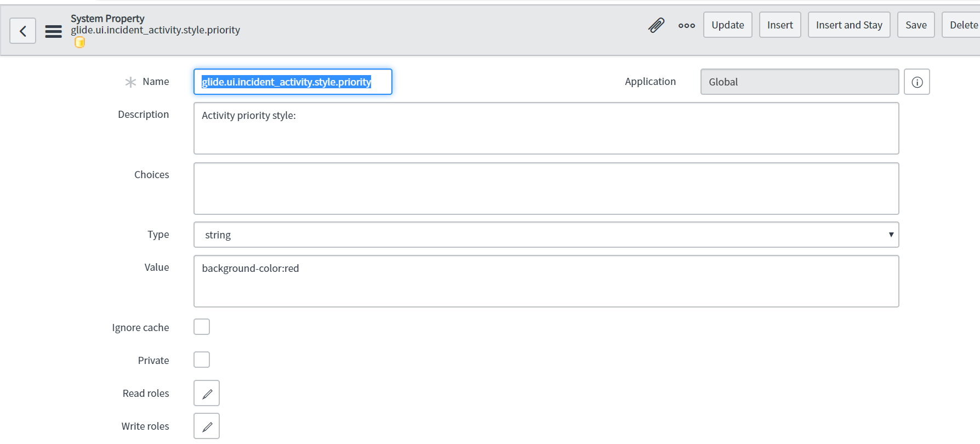The height and width of the screenshot is (444, 980).
Task: Click the Choices field label
Action: click(x=152, y=175)
